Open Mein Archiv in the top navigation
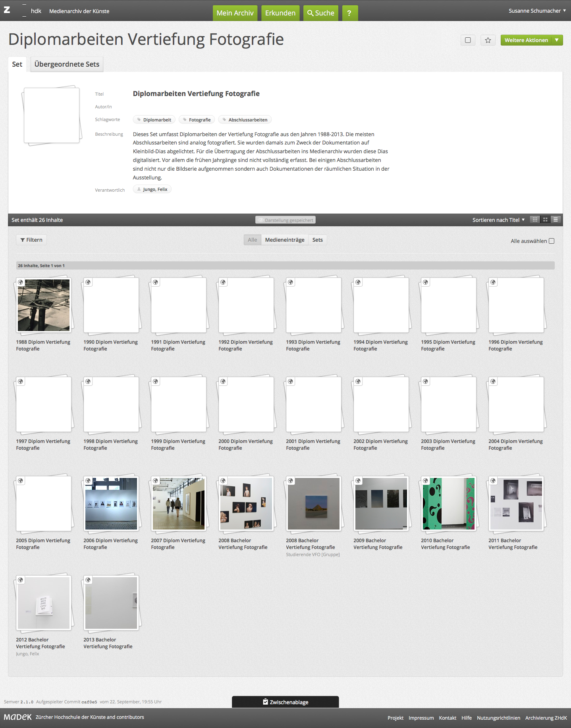 (x=235, y=13)
